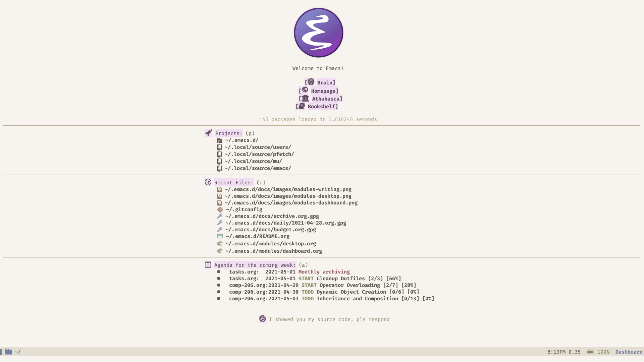Open ~/.emacs.d/modules/dashboard.org file
Screen dimensions: 644x362
273,251
